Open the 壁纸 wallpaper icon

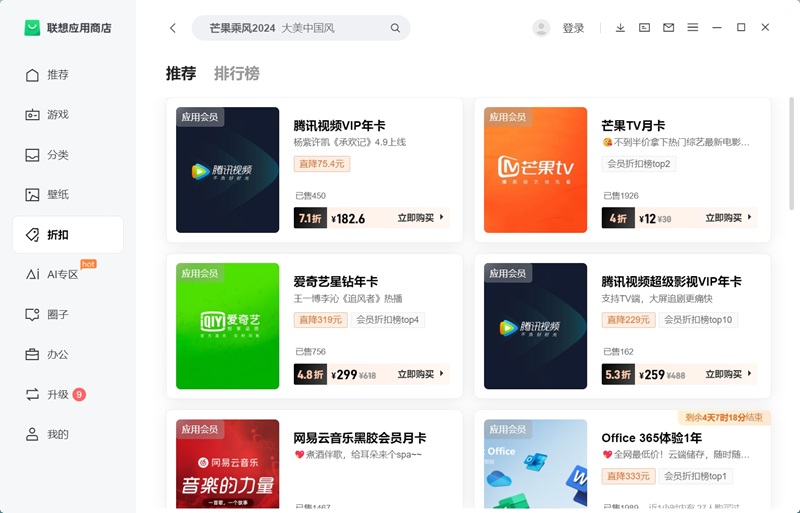(x=32, y=194)
